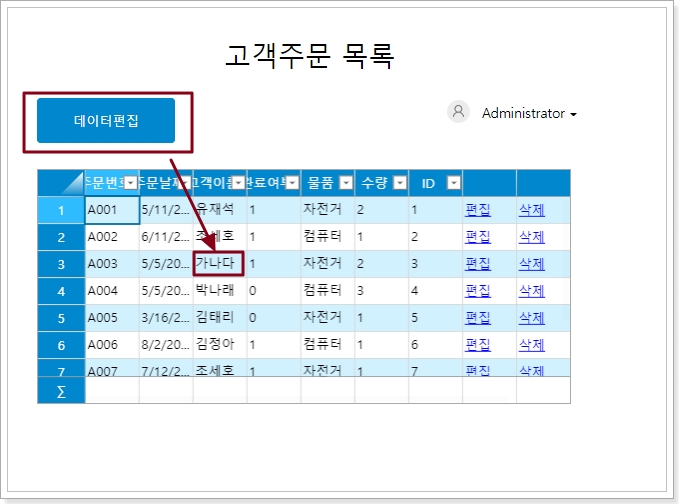The height and width of the screenshot is (504, 679).
Task: Click the 김태리 customer name cell
Action: click(218, 318)
